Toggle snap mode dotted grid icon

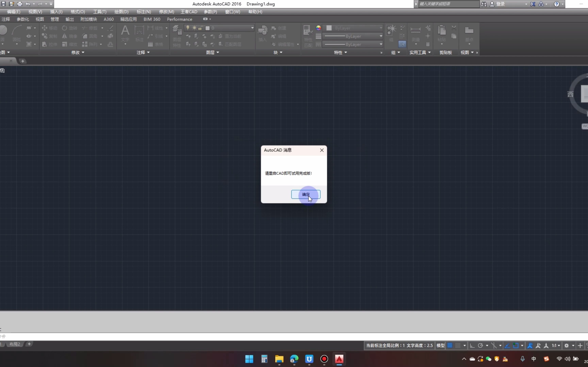pyautogui.click(x=458, y=345)
